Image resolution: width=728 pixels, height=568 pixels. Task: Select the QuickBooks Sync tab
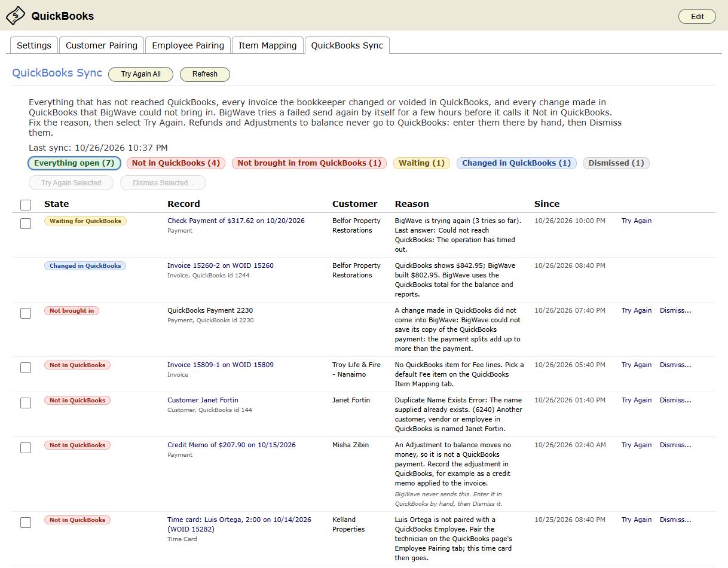coord(347,45)
